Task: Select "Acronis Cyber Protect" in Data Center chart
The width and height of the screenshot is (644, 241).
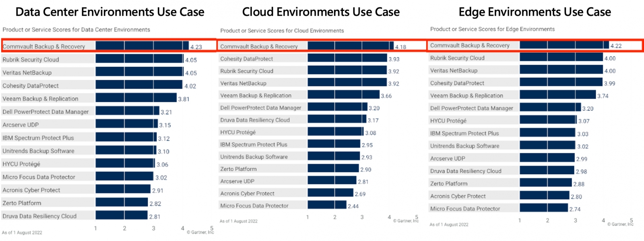Action: point(31,190)
